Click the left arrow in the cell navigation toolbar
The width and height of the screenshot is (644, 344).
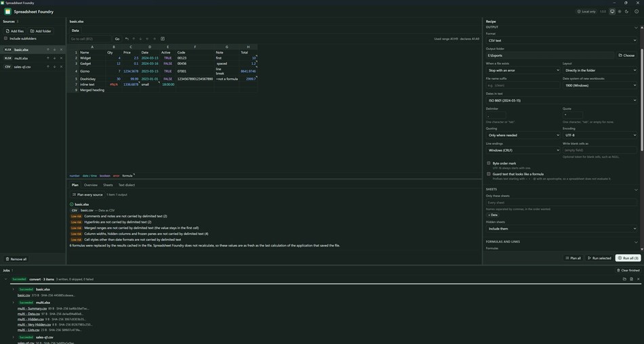point(148,39)
